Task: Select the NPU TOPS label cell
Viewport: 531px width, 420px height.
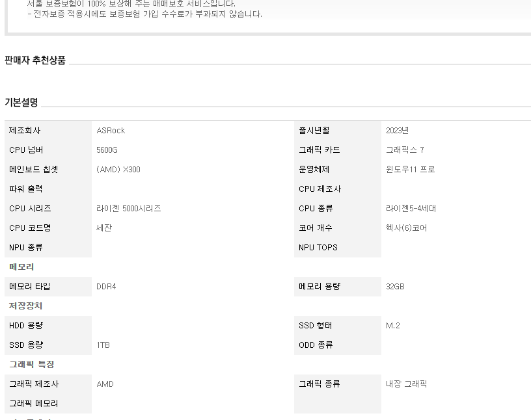Action: (x=318, y=248)
